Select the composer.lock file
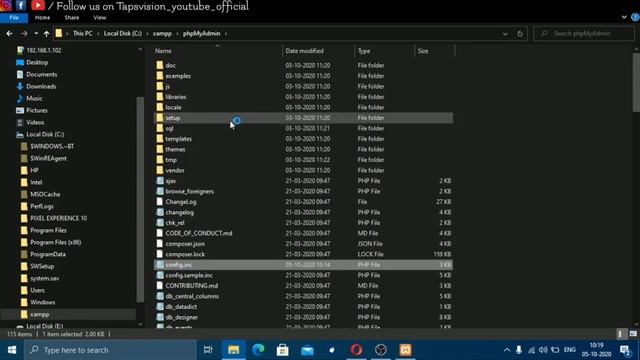The width and height of the screenshot is (640, 360). coord(303,254)
